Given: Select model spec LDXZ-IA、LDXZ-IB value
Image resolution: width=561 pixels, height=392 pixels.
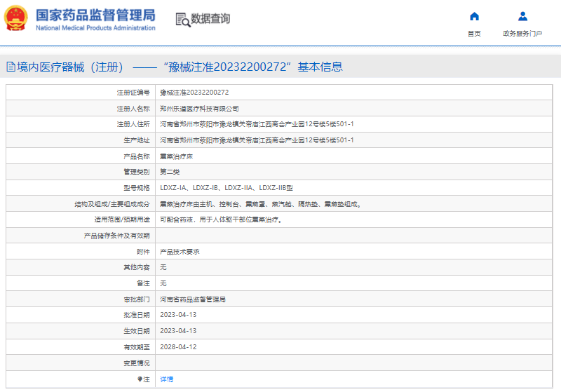Looking at the screenshot, I should (x=226, y=188).
